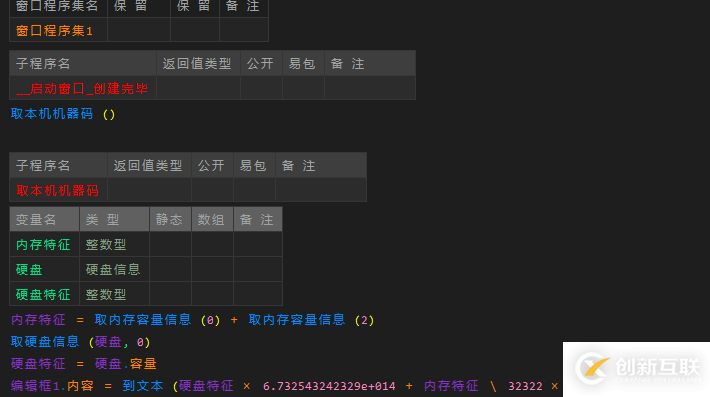Click 返回值类型 cell in red 取本机机器码 row
Viewport: 710px width, 397px height.
pos(149,190)
